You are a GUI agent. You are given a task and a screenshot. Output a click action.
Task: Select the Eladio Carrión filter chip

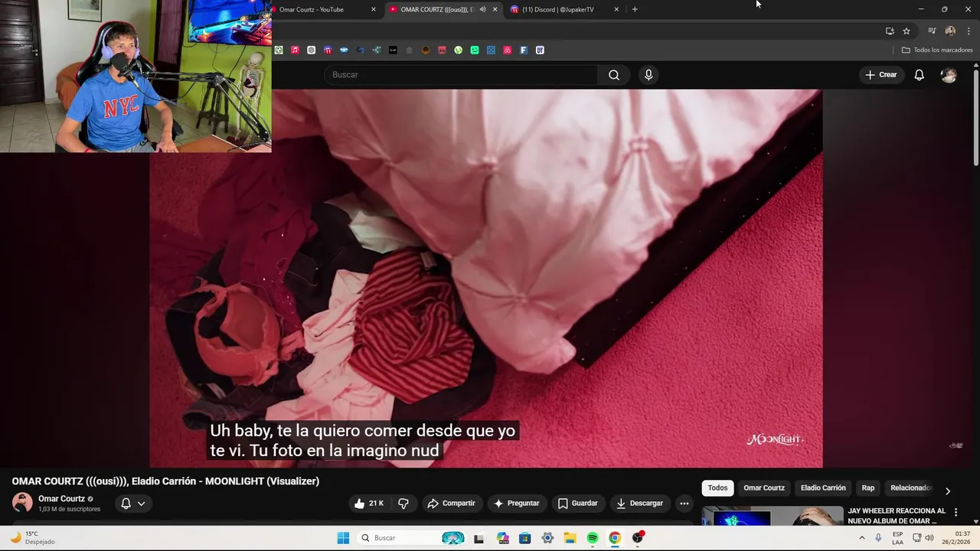tap(823, 488)
